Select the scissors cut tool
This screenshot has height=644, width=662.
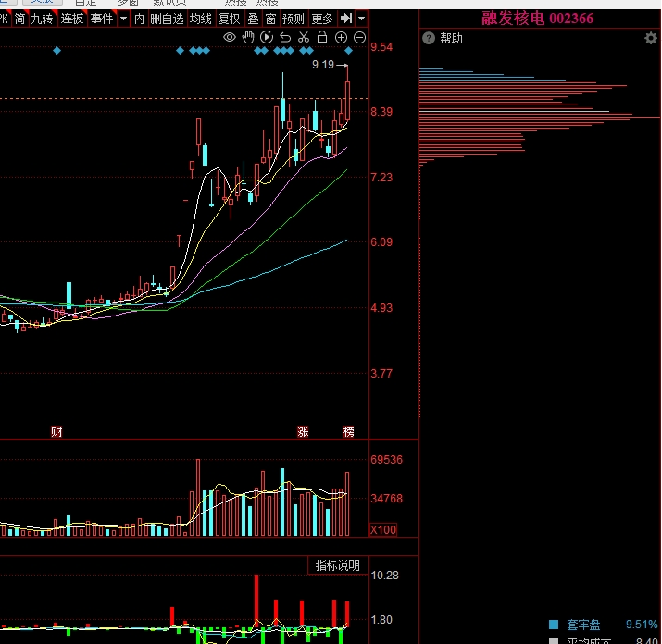click(x=304, y=38)
